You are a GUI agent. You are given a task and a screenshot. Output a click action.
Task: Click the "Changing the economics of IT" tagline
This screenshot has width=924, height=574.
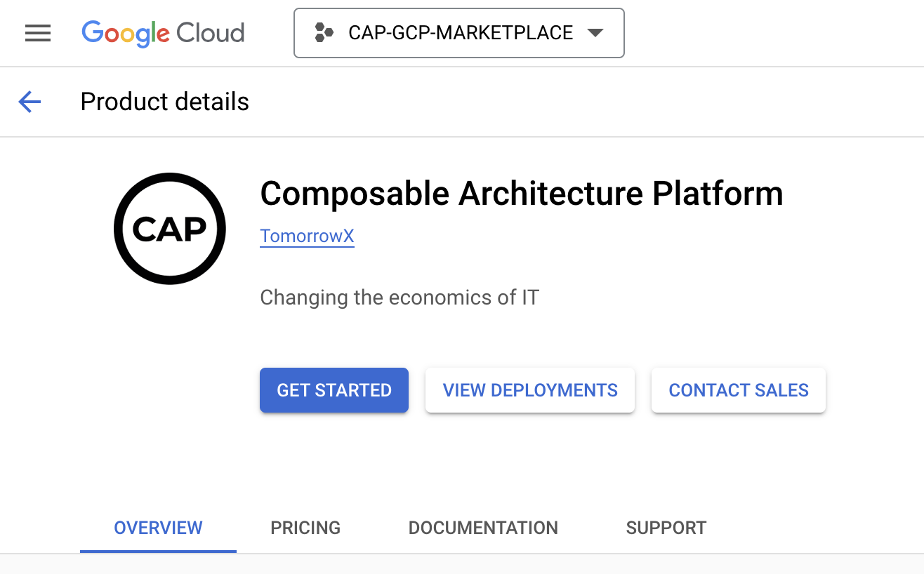399,298
